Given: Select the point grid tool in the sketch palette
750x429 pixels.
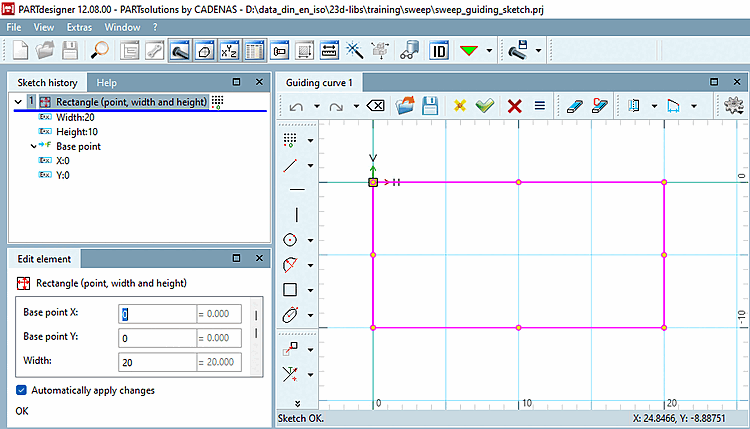Looking at the screenshot, I should click(x=290, y=140).
